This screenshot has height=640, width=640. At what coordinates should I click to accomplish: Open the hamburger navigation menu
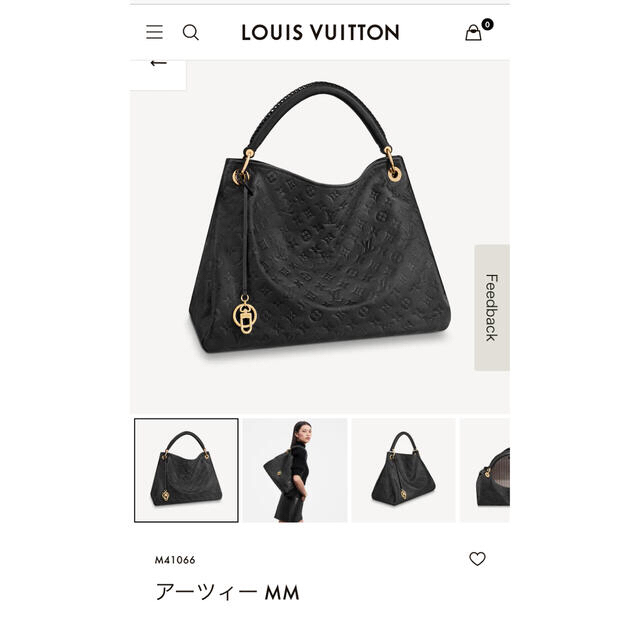click(x=154, y=32)
